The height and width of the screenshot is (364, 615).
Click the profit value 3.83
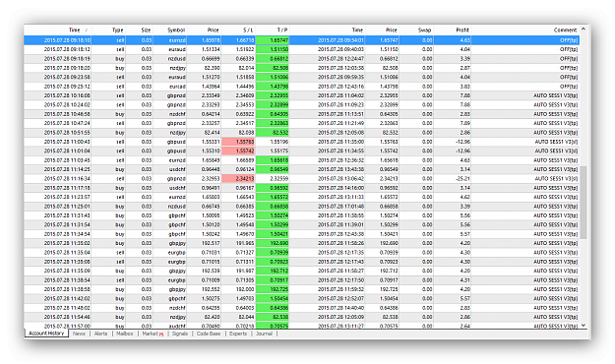coord(464,87)
